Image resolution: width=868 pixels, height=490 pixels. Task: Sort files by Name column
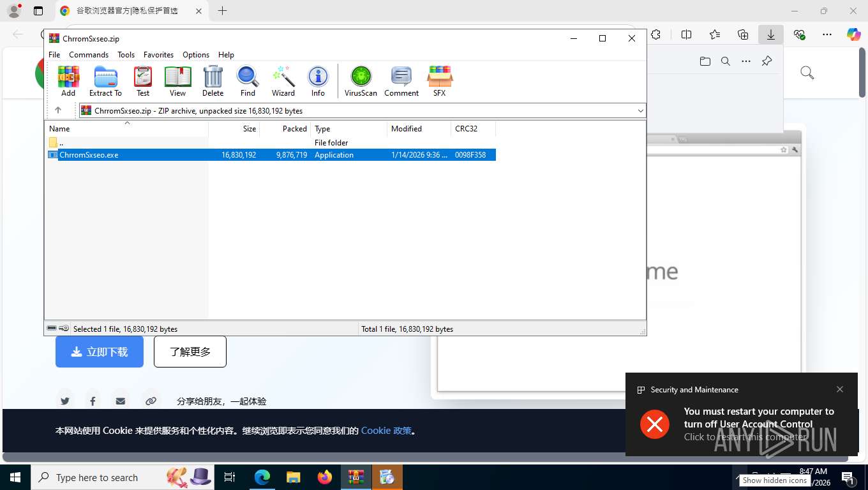(126, 129)
